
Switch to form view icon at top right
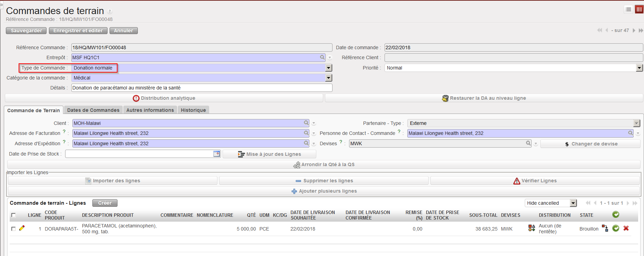pyautogui.click(x=639, y=10)
